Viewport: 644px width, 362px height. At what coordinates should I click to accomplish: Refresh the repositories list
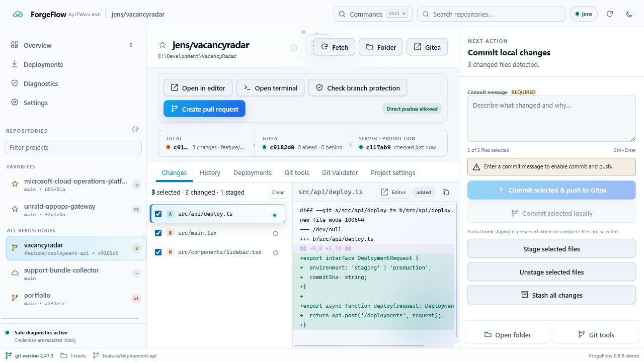(x=135, y=130)
